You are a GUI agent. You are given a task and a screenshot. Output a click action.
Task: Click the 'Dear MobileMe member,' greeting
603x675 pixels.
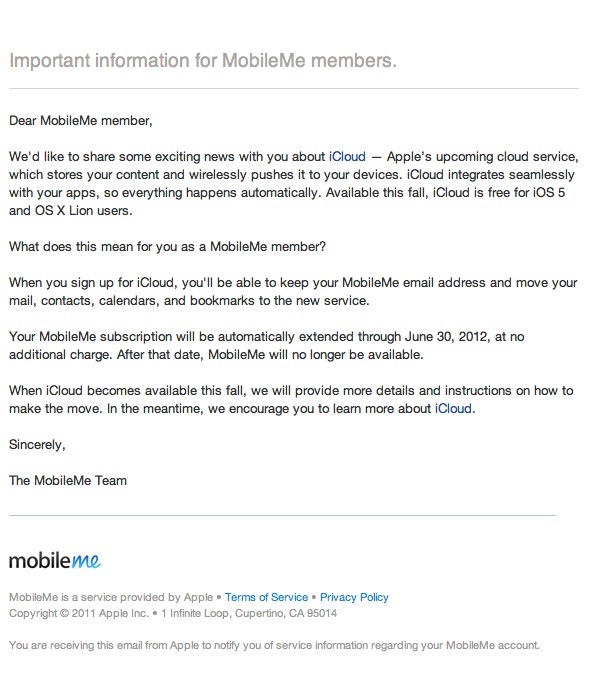coord(81,121)
